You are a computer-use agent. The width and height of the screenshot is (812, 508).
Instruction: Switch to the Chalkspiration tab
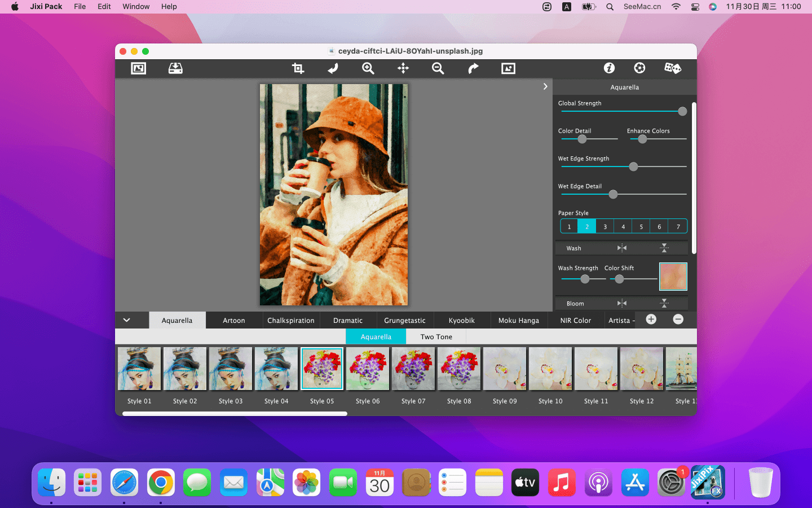coord(291,320)
